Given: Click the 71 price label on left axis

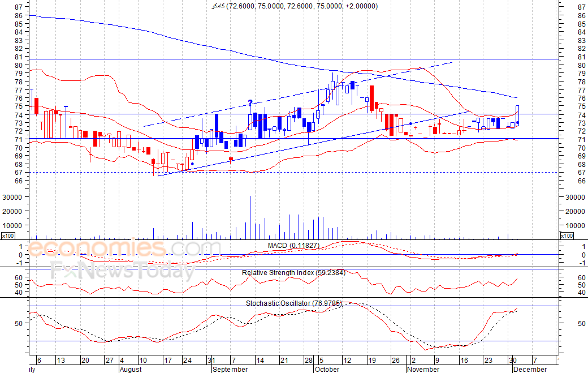Looking at the screenshot, I should point(18,139).
